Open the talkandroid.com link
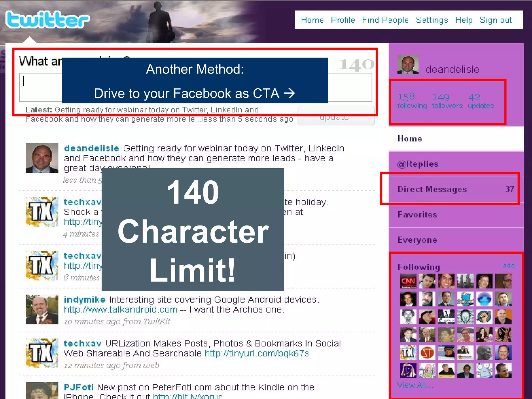 [121, 310]
